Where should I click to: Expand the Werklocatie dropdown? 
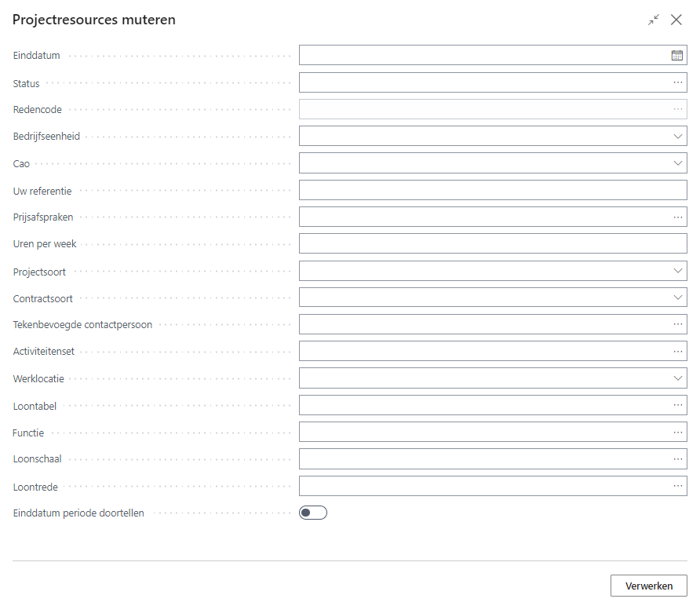point(678,378)
